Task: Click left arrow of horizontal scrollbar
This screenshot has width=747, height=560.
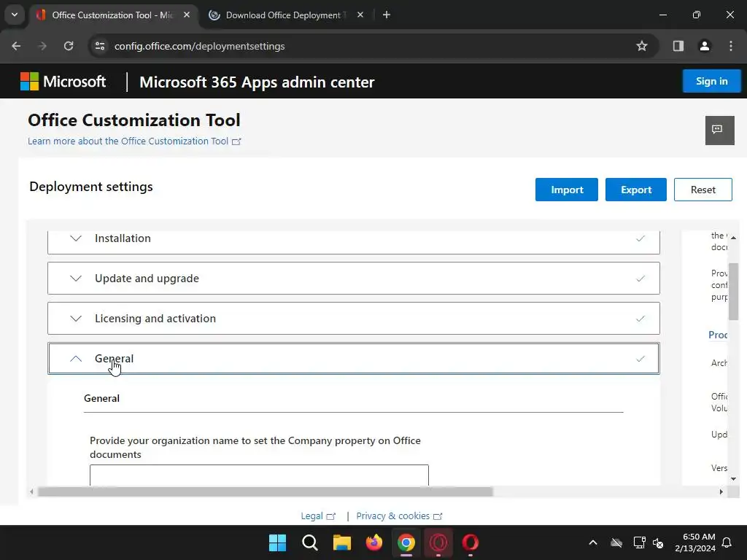Action: tap(31, 491)
